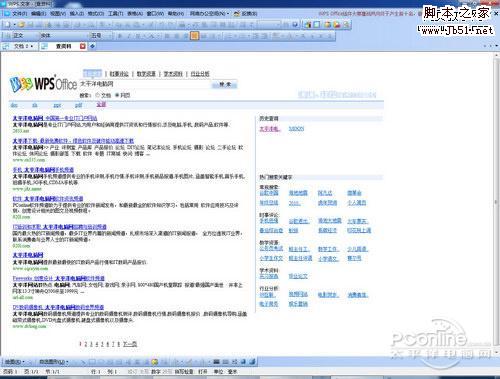Viewport: 500px width, 379px height.
Task: Open the 绘图 drawing menu dropdown
Action: click(14, 362)
